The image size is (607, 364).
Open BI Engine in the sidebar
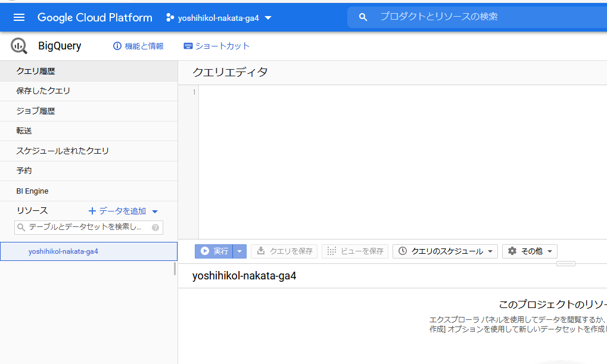point(89,191)
